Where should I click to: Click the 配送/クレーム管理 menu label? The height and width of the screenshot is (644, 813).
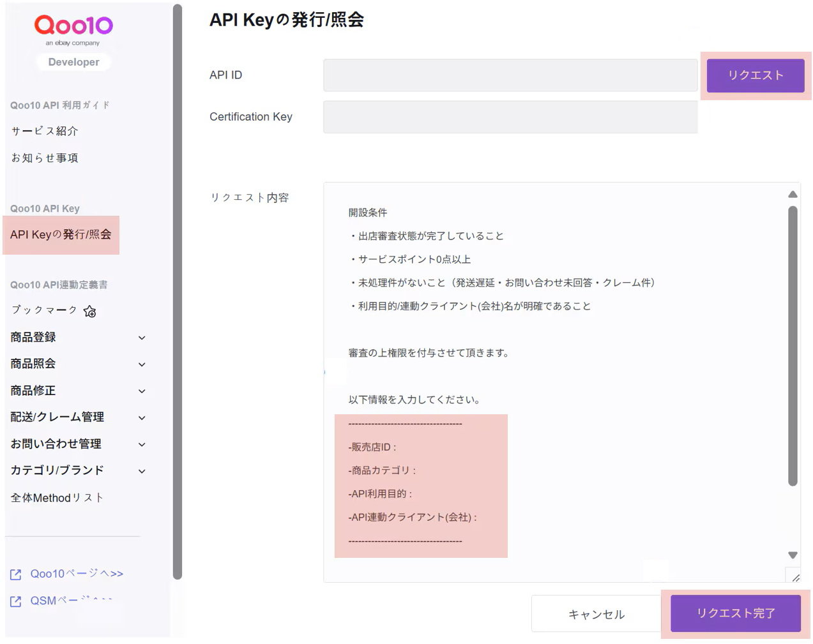click(x=57, y=417)
